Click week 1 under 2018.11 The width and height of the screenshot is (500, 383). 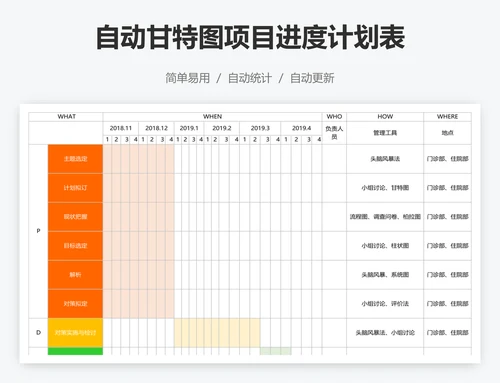[107, 140]
